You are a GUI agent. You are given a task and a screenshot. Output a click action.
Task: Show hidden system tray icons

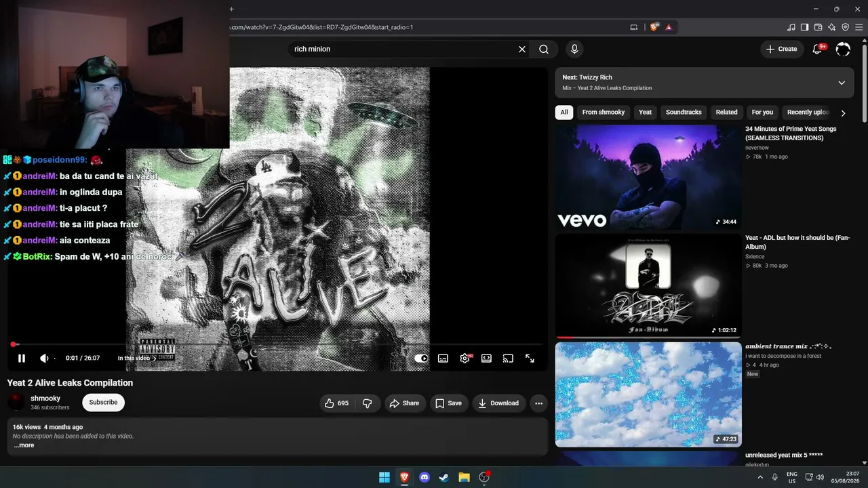[x=759, y=477]
